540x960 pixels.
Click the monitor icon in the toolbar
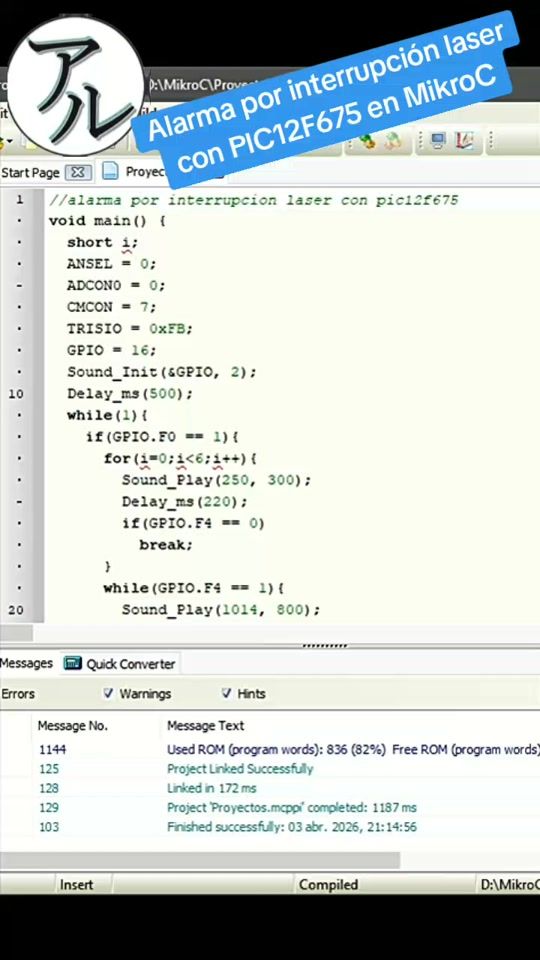pos(438,142)
